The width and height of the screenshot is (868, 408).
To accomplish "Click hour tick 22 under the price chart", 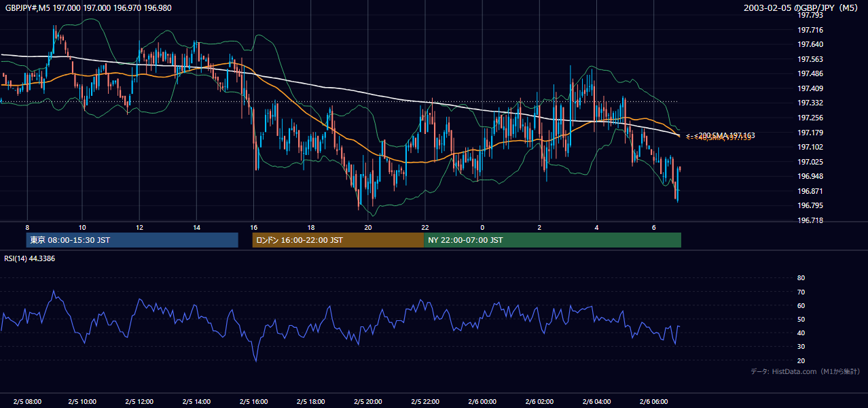I will click(x=424, y=227).
